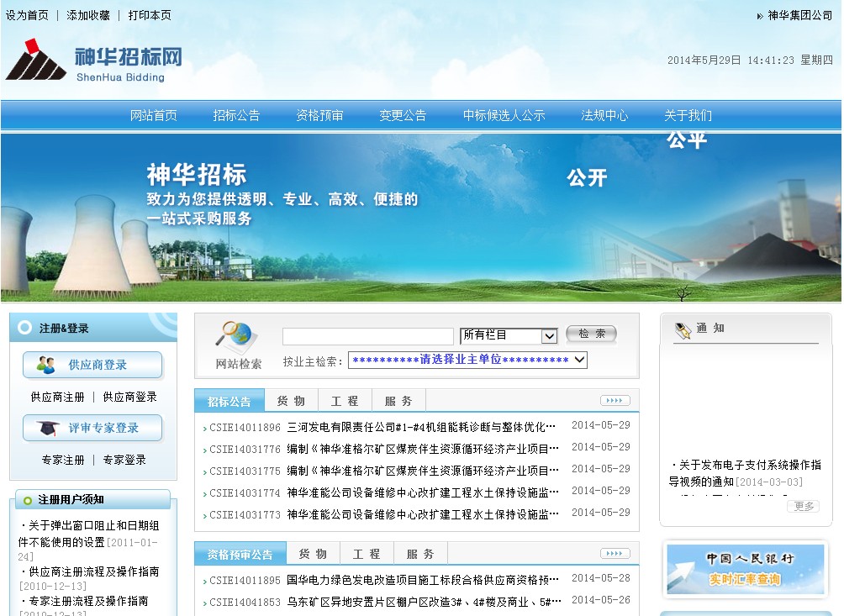
Task: Open 网站首页 in the navigation bar
Action: click(x=153, y=115)
